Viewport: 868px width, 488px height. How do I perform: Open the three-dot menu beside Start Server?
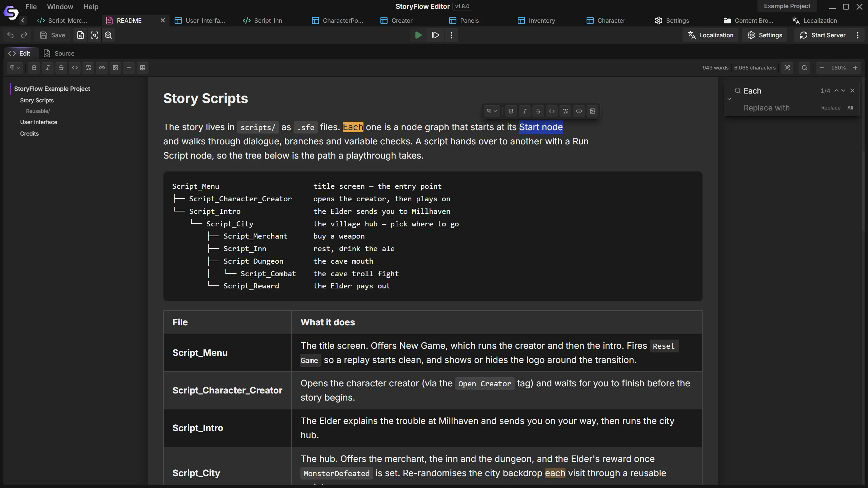(858, 35)
